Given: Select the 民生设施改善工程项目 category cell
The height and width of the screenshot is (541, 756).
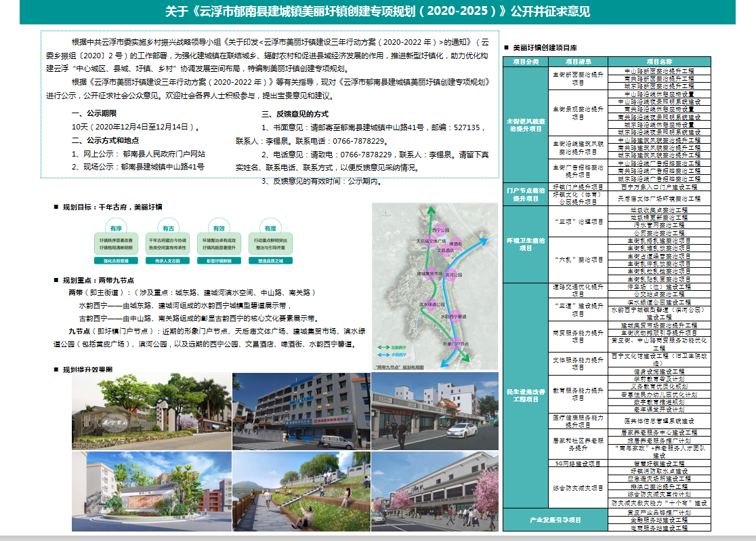Looking at the screenshot, I should pyautogui.click(x=526, y=395).
